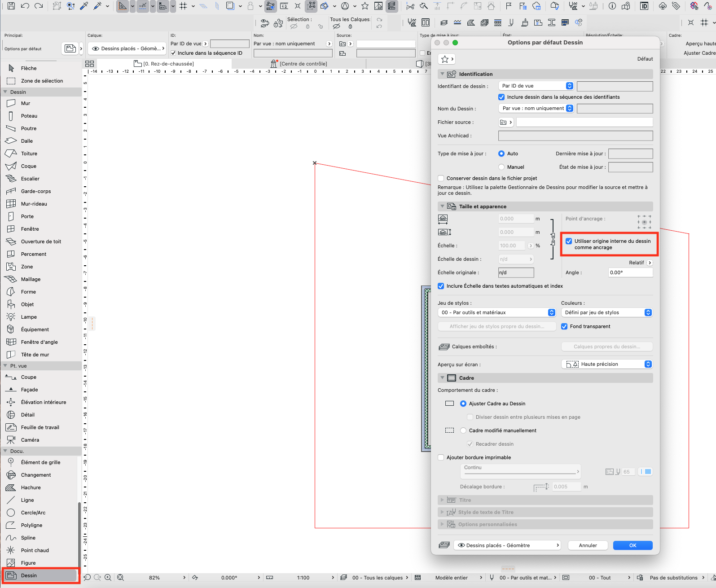Open the 82% zoom level selector
The image size is (716, 588).
154,578
